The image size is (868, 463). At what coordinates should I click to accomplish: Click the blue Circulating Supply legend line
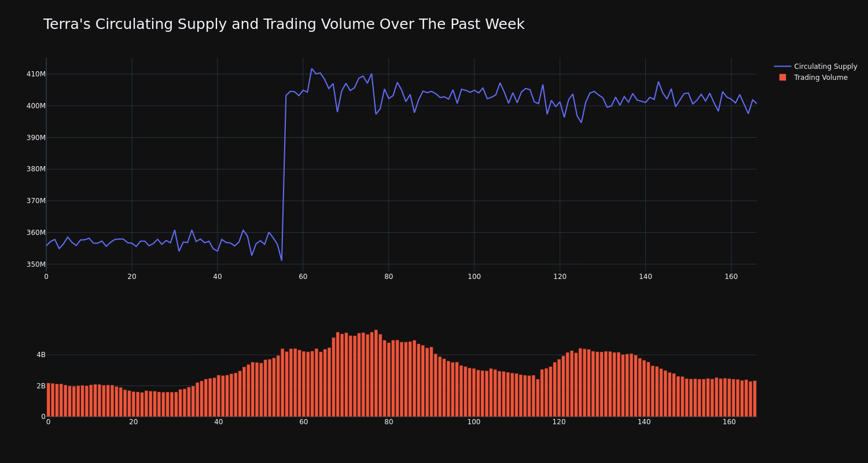pyautogui.click(x=782, y=67)
